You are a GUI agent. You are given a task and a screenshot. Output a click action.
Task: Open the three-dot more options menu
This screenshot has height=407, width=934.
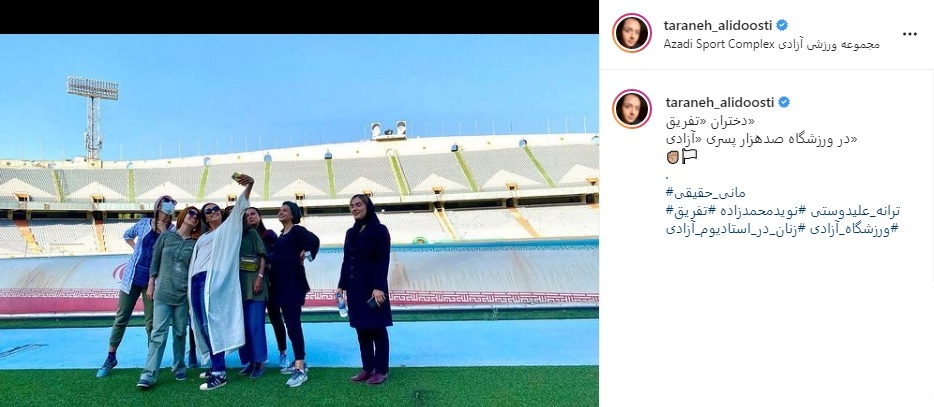tap(909, 33)
